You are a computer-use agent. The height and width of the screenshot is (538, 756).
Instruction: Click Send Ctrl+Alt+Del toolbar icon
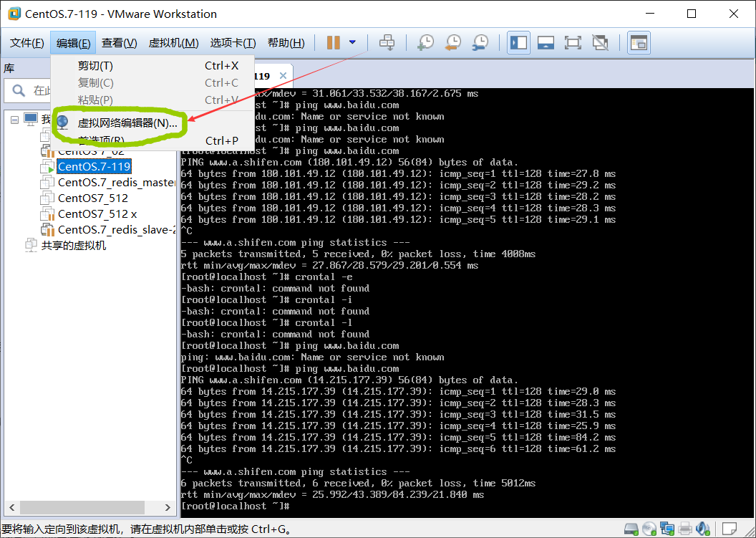click(387, 43)
